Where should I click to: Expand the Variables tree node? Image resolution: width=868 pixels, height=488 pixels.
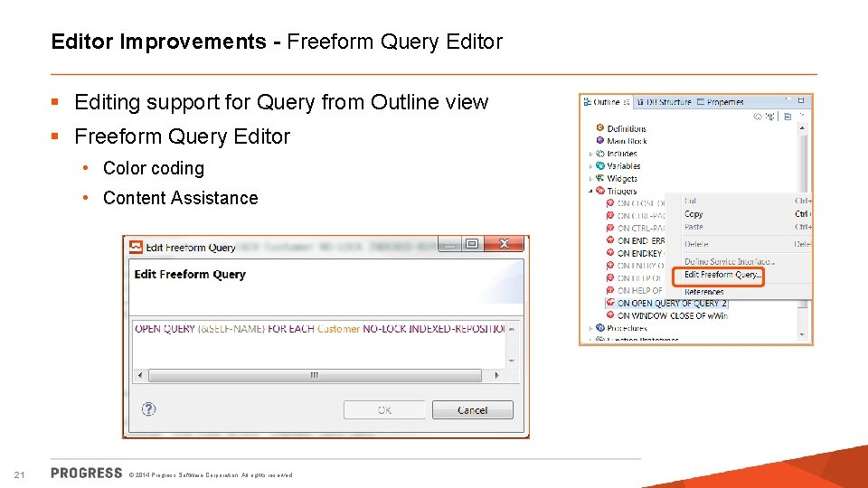590,166
